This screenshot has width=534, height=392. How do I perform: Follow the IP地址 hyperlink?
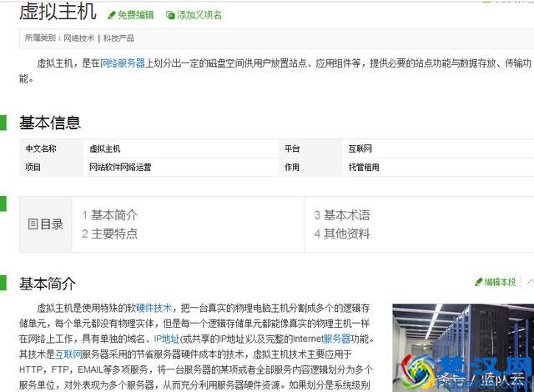click(167, 339)
